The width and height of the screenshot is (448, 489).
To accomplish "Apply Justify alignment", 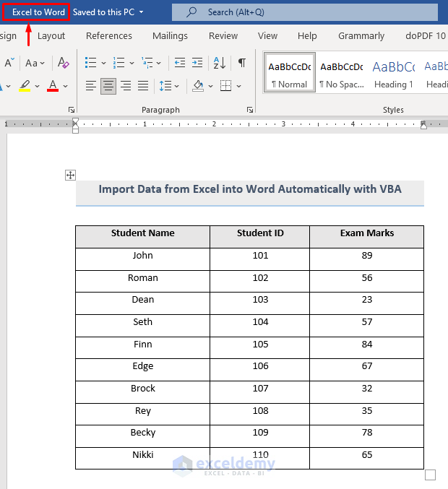I will (143, 86).
